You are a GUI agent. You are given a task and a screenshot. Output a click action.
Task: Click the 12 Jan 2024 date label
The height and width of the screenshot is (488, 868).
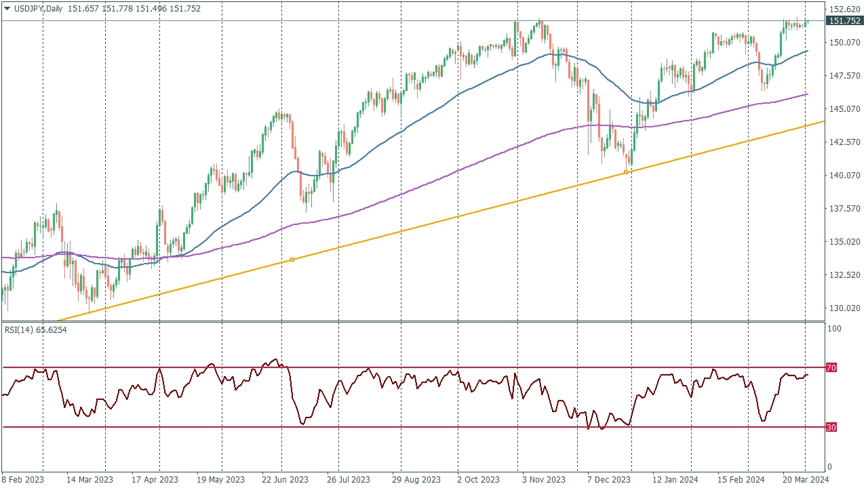[x=676, y=479]
